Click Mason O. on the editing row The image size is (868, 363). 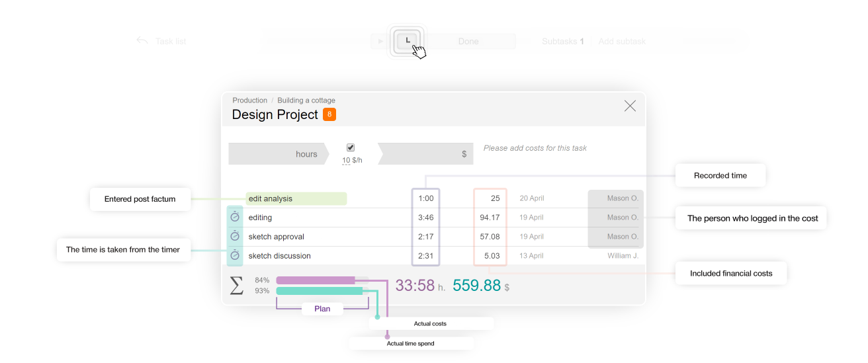[x=623, y=218]
